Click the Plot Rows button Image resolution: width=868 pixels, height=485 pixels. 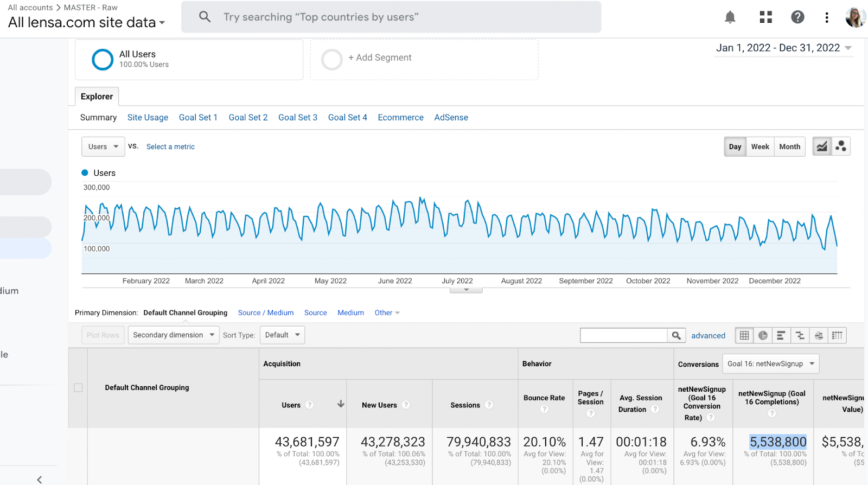(103, 335)
